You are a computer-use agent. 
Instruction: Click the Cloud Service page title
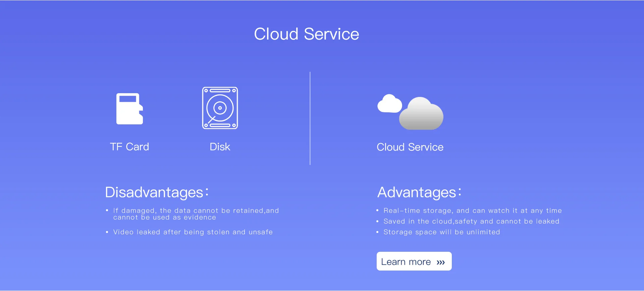tap(307, 34)
